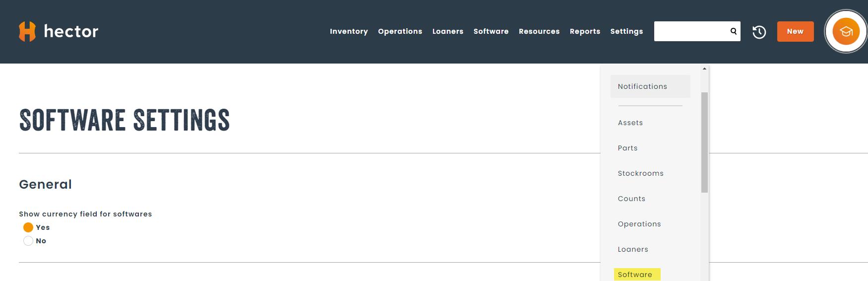Image resolution: width=868 pixels, height=281 pixels.
Task: Select Stockrooms in the settings dropdown list
Action: pos(640,173)
